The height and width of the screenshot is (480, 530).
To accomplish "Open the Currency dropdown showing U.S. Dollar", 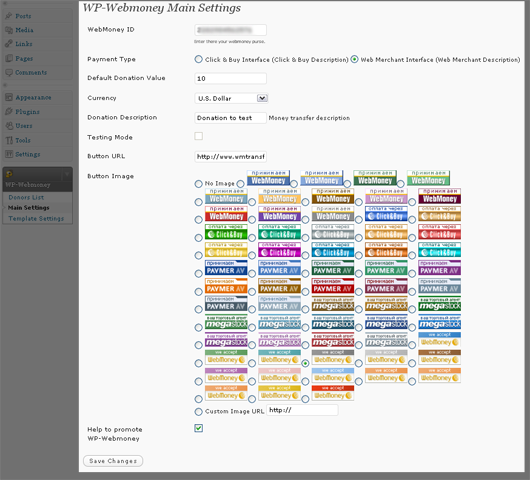I will pos(232,98).
